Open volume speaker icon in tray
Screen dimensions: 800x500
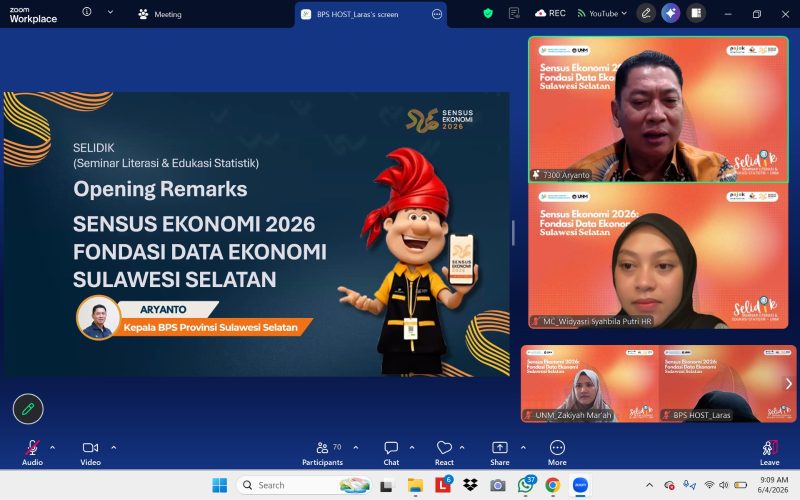723,485
